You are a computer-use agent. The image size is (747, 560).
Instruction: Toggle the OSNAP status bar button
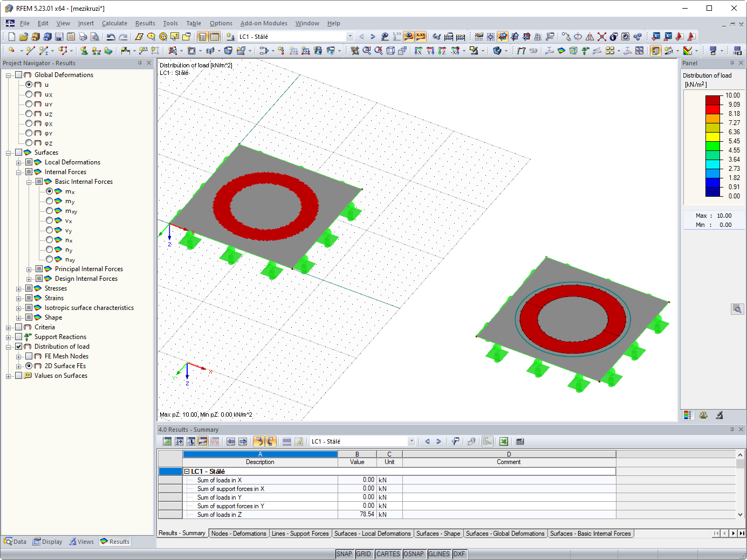pyautogui.click(x=414, y=554)
